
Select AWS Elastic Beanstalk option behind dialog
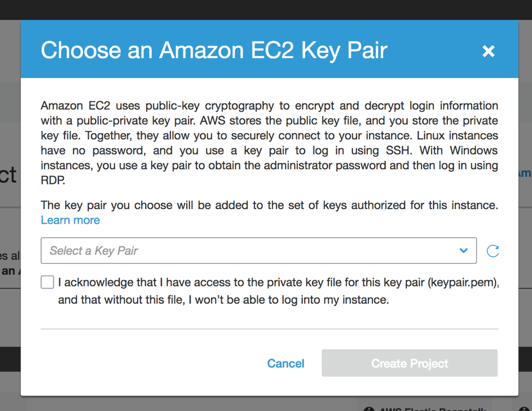pos(433,409)
